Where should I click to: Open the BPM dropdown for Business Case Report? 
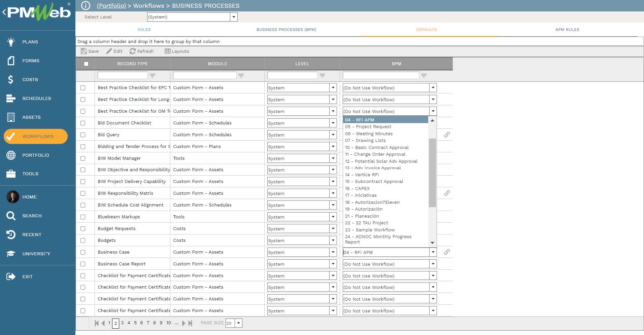(x=433, y=264)
